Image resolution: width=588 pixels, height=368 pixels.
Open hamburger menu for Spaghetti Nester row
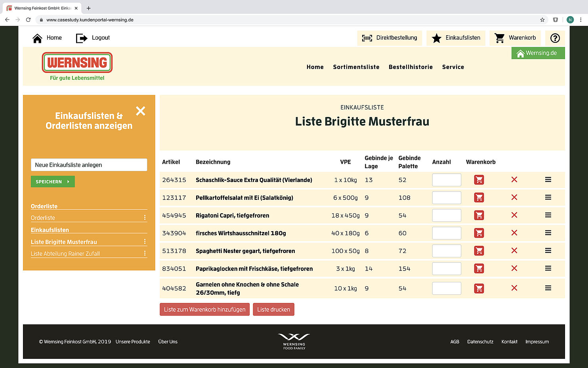(x=548, y=251)
